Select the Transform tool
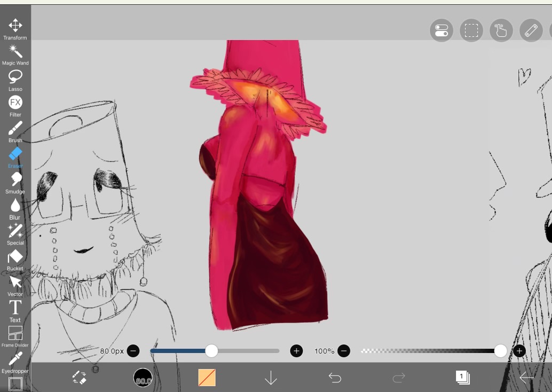Viewport: 552px width, 392px height. (x=15, y=29)
